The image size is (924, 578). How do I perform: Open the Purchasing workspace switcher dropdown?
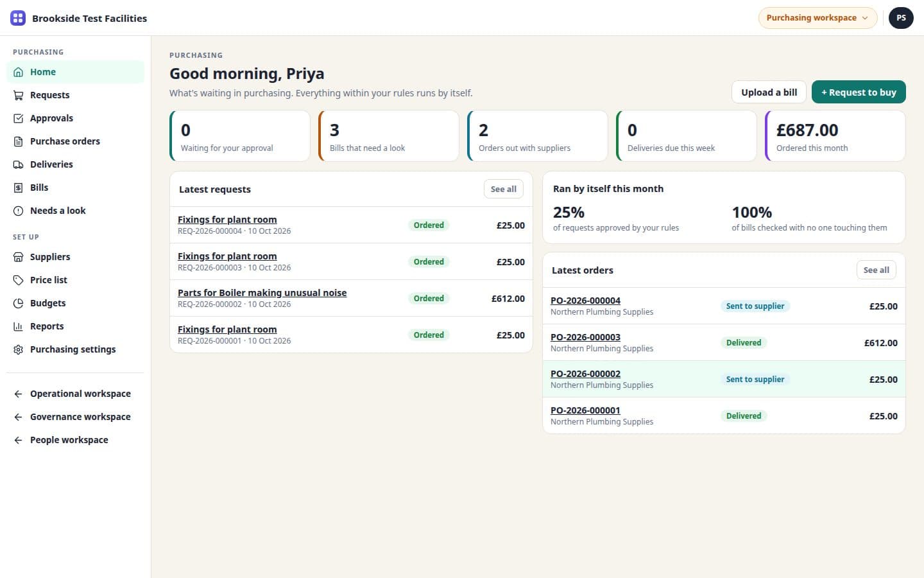817,18
